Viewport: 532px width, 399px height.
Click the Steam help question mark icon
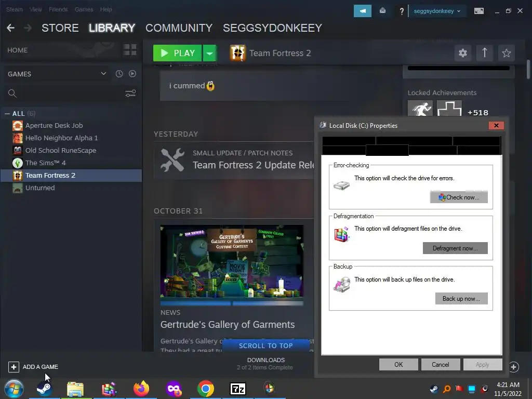click(x=402, y=11)
